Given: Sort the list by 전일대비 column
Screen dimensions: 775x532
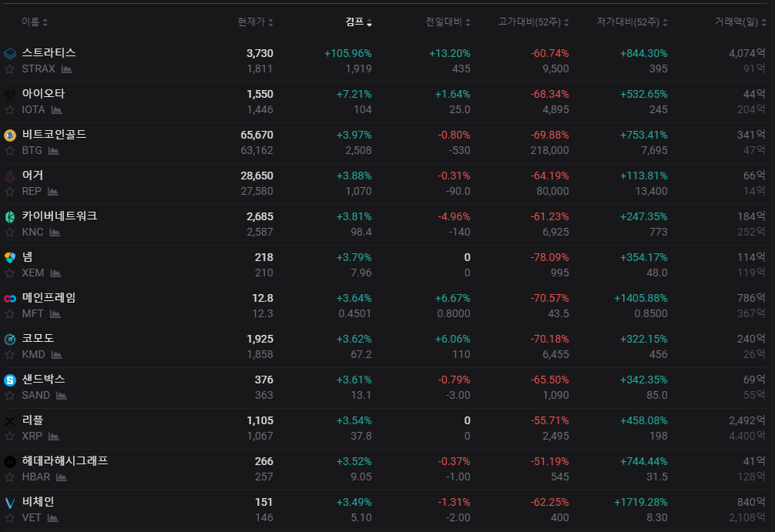Looking at the screenshot, I should (448, 22).
